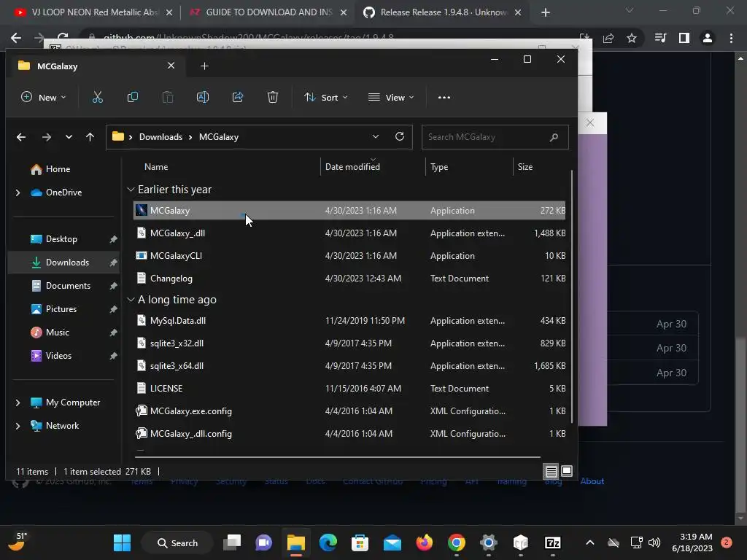Image resolution: width=747 pixels, height=560 pixels.
Task: Open Mail app from the taskbar
Action: pos(392,542)
